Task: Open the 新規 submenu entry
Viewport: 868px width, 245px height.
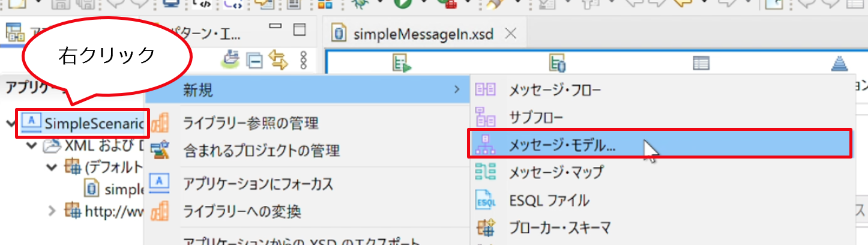Action: pyautogui.click(x=306, y=91)
